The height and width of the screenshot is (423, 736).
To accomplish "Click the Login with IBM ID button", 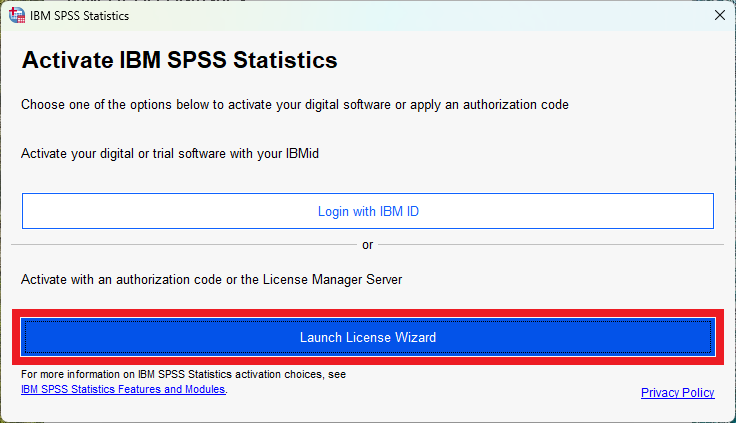I will 368,211.
